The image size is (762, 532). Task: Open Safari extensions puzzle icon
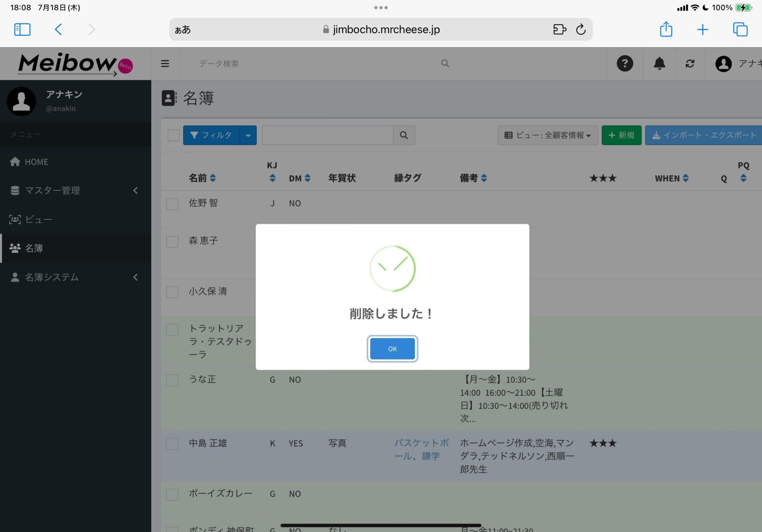[560, 29]
